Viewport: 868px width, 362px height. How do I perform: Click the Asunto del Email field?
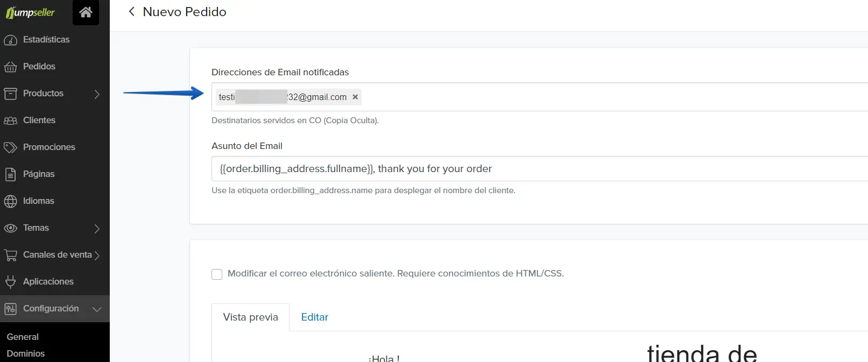538,169
